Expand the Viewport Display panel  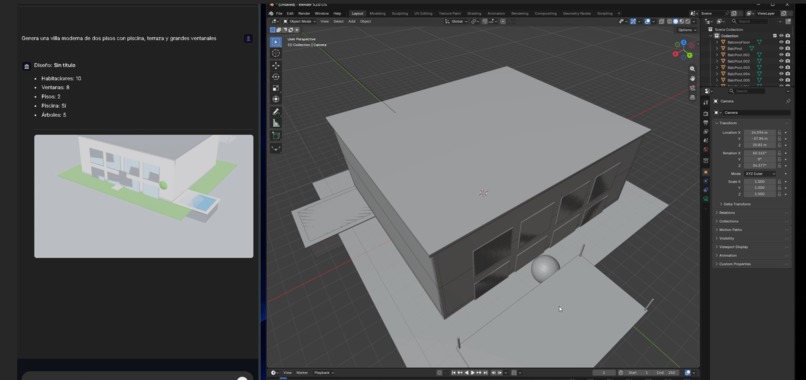pyautogui.click(x=733, y=247)
